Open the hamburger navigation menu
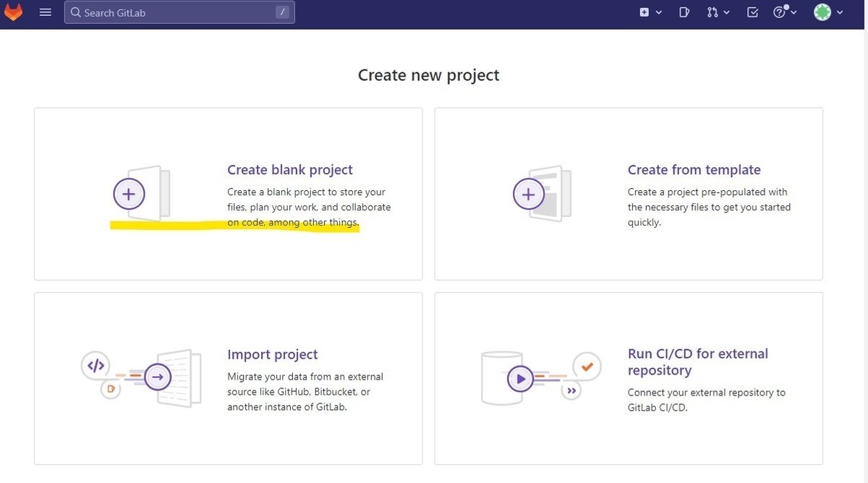 tap(45, 12)
